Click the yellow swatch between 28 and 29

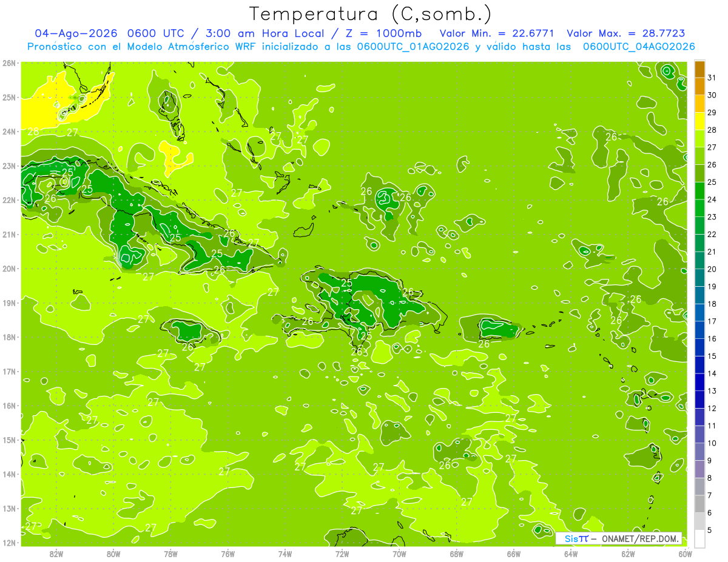(699, 121)
